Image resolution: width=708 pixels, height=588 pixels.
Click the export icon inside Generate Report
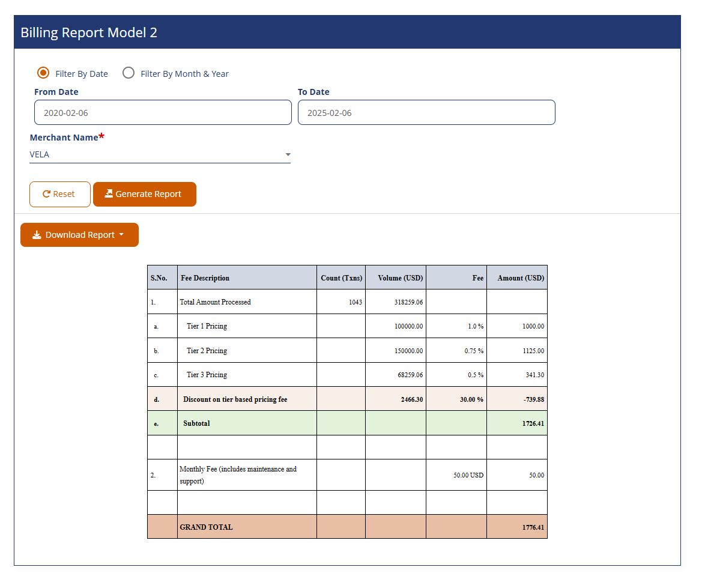109,193
